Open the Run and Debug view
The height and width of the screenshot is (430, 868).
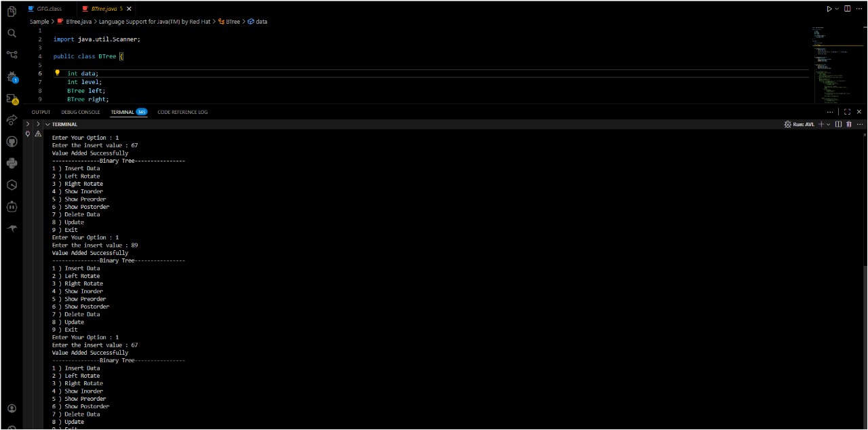12,77
